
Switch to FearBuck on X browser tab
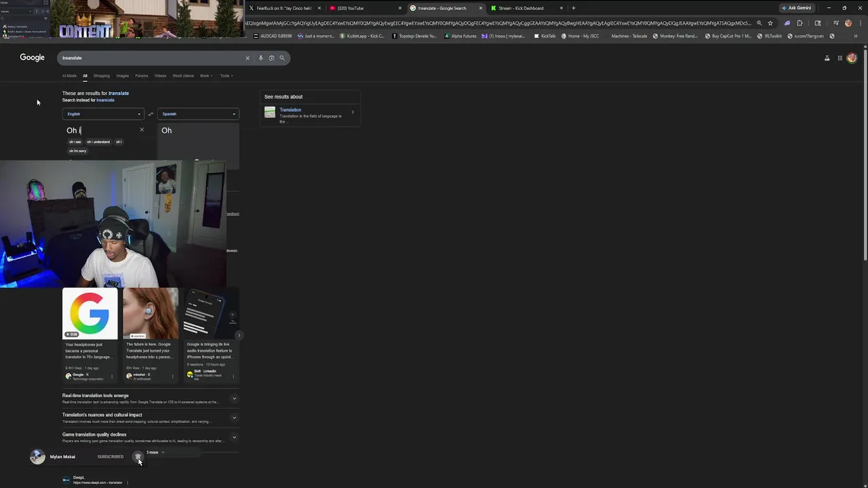pyautogui.click(x=283, y=8)
